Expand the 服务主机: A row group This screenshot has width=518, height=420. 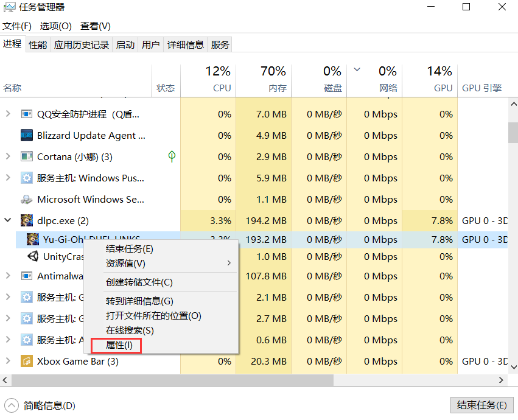tap(8, 340)
